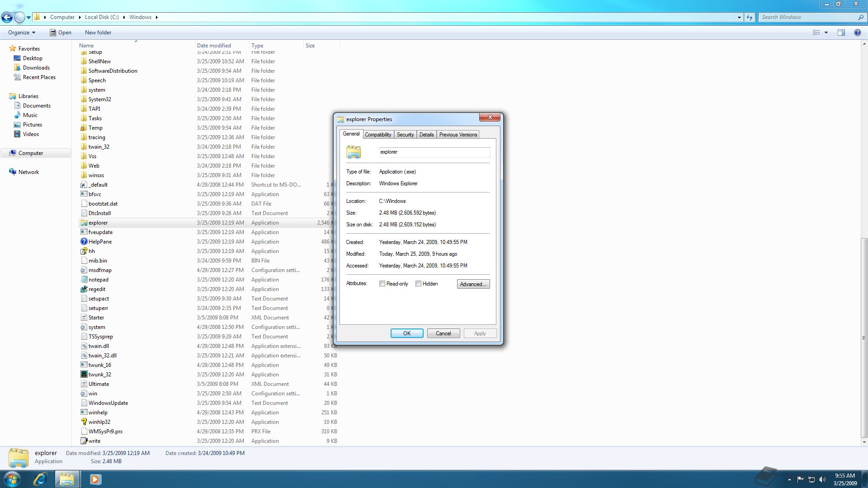Switch to the Compatibility tab

click(x=378, y=135)
